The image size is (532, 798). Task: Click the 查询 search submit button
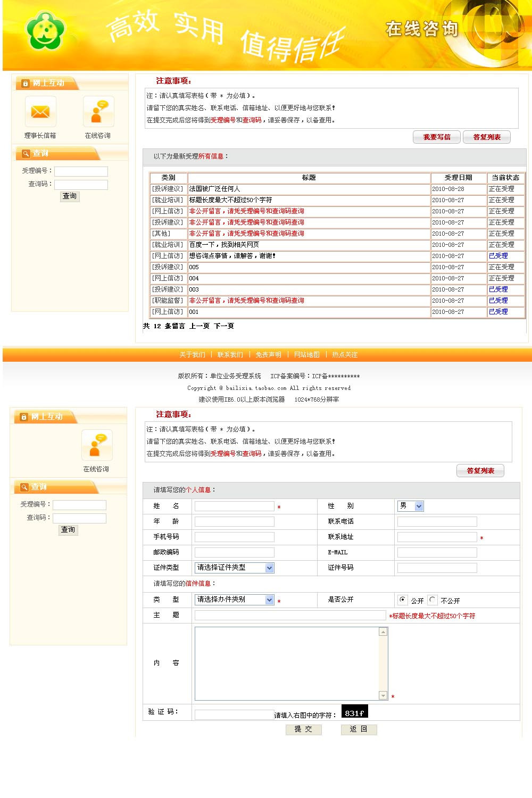tap(69, 196)
